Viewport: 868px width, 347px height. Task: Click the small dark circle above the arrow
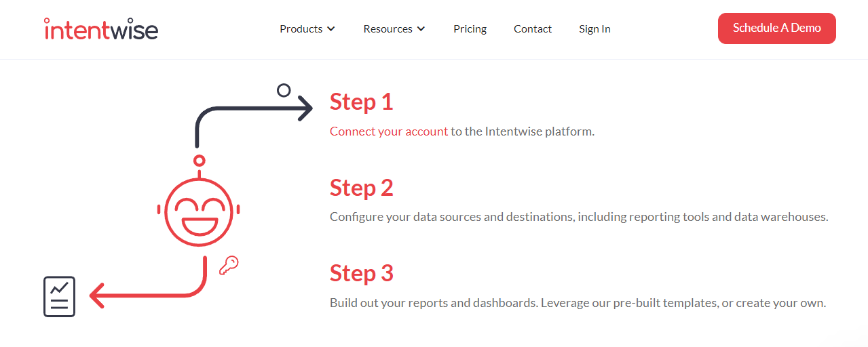click(x=284, y=90)
